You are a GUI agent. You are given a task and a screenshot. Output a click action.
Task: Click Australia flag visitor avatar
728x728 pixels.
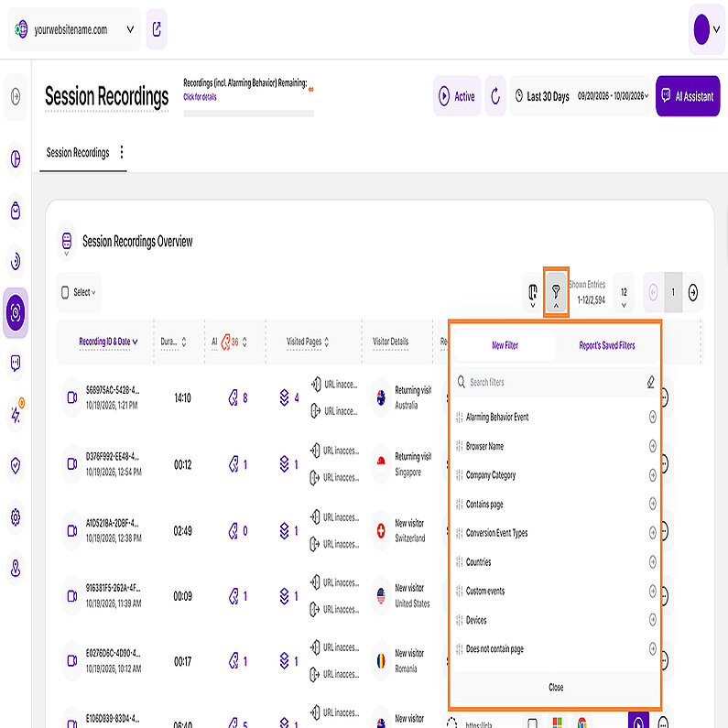[x=381, y=397]
